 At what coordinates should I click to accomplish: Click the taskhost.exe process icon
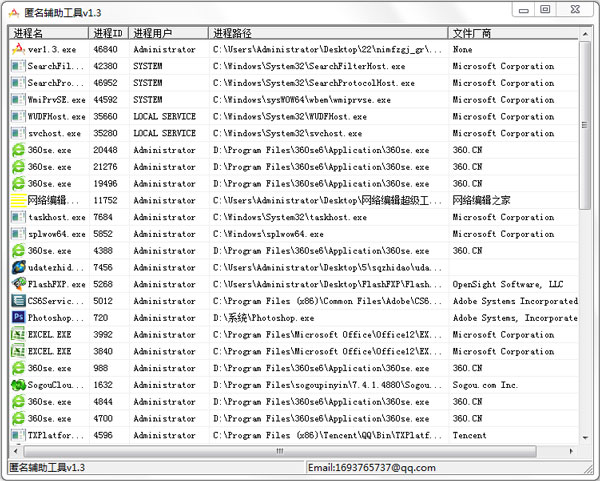[18, 217]
